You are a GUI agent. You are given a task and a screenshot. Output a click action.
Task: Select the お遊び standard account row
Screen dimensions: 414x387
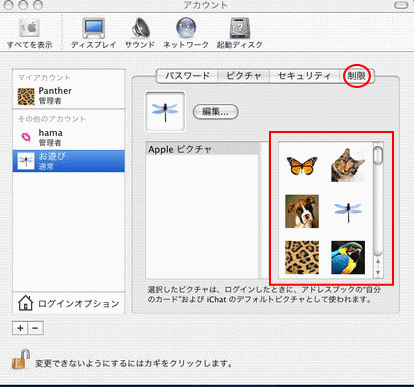(69, 161)
